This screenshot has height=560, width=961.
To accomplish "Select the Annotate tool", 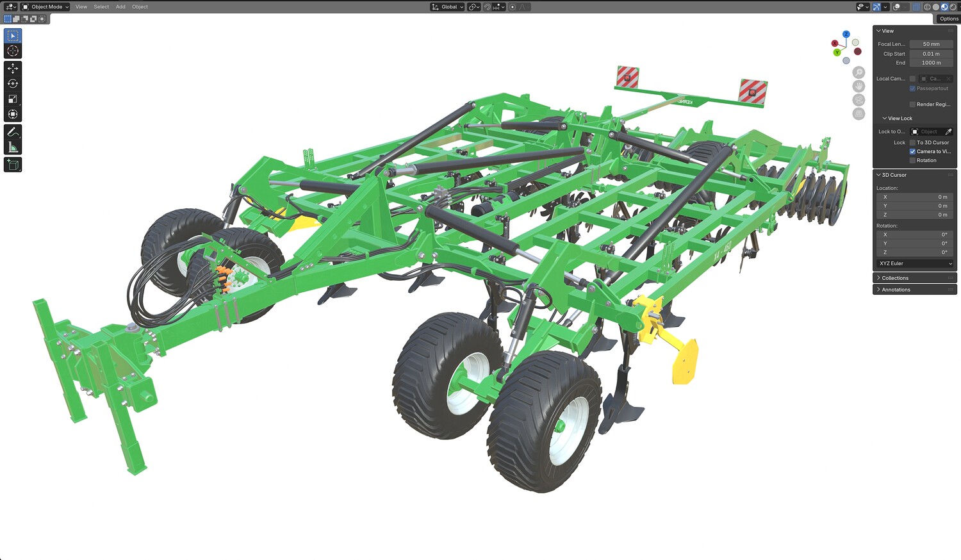I will [x=13, y=132].
